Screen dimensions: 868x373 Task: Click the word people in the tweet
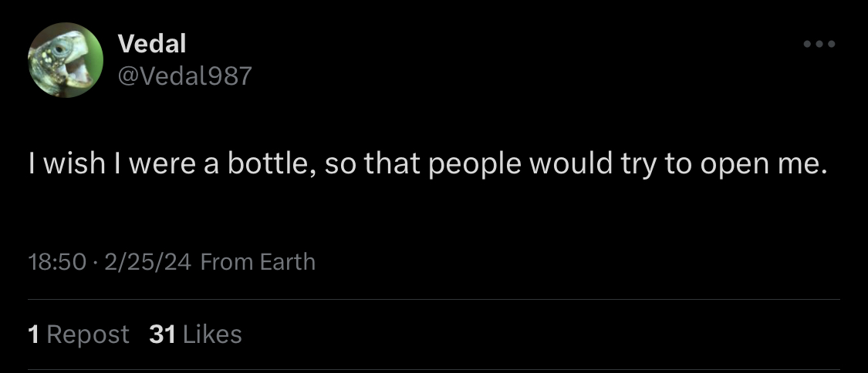point(475,166)
